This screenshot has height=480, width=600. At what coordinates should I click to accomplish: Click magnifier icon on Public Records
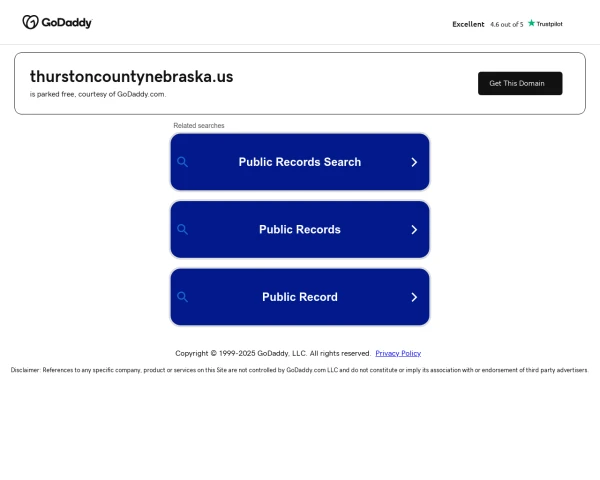[x=183, y=229]
